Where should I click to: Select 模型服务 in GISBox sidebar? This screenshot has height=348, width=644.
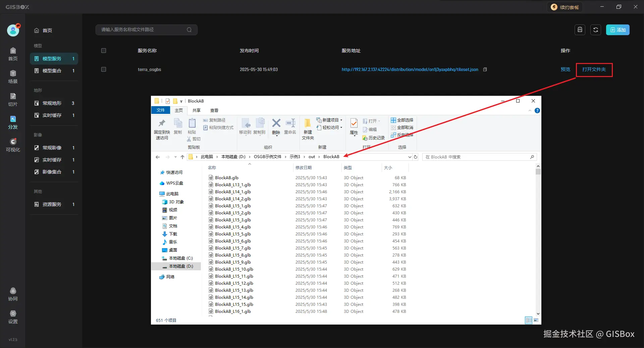point(54,59)
